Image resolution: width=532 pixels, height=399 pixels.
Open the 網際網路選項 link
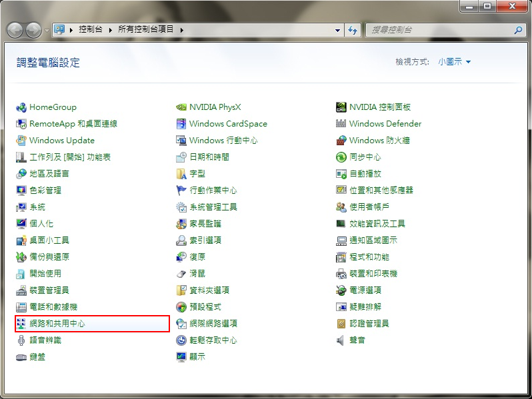click(x=213, y=324)
